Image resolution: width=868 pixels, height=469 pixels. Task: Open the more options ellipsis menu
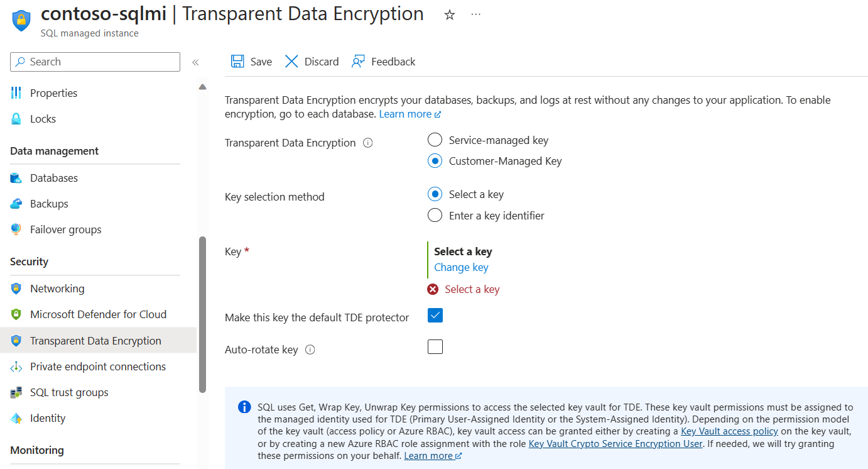point(475,14)
